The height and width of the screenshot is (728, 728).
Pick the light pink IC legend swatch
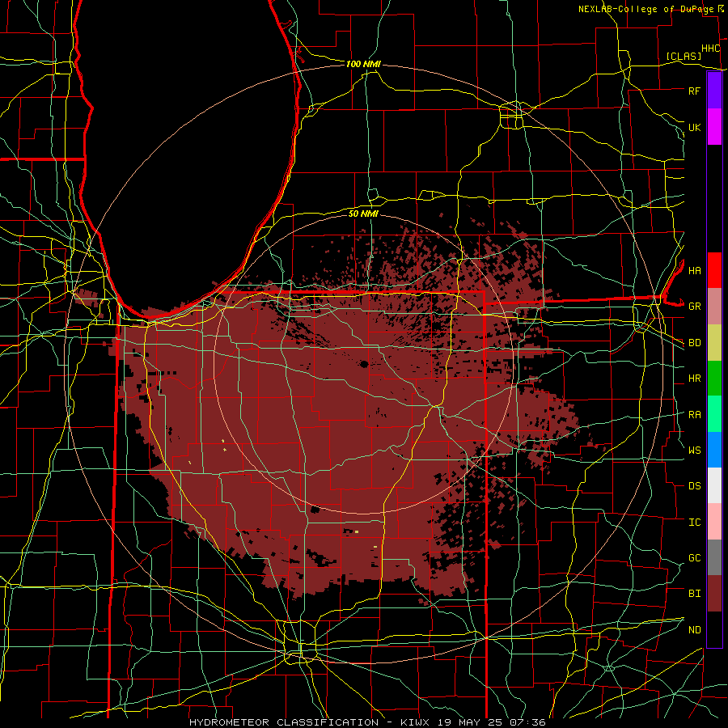click(x=714, y=522)
